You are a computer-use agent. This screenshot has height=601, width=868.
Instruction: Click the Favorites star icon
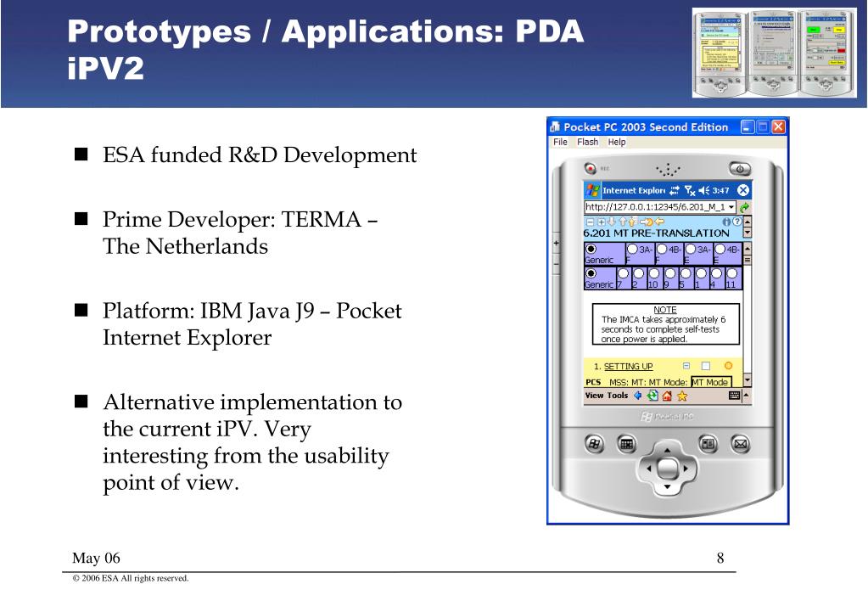tap(682, 396)
